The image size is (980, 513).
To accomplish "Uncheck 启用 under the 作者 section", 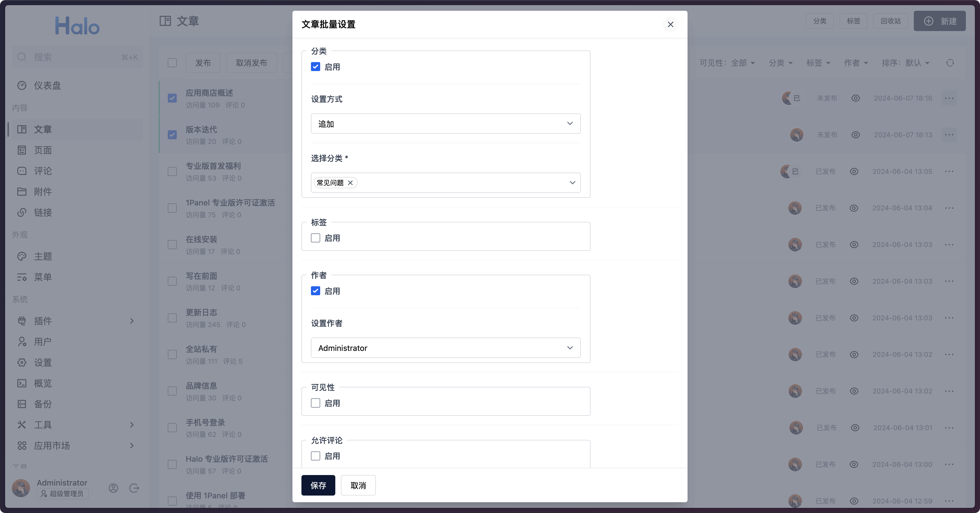I will tap(315, 291).
